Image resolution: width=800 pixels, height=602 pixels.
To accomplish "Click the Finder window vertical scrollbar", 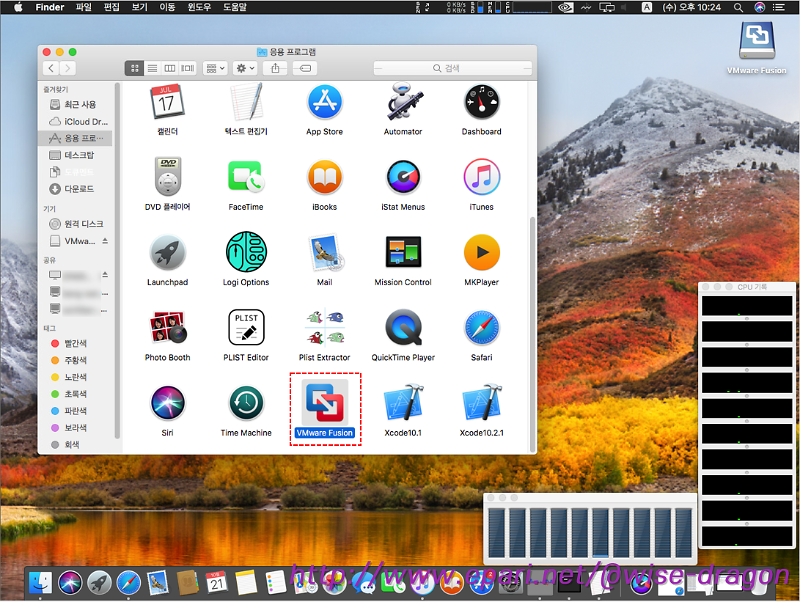I will (533, 334).
